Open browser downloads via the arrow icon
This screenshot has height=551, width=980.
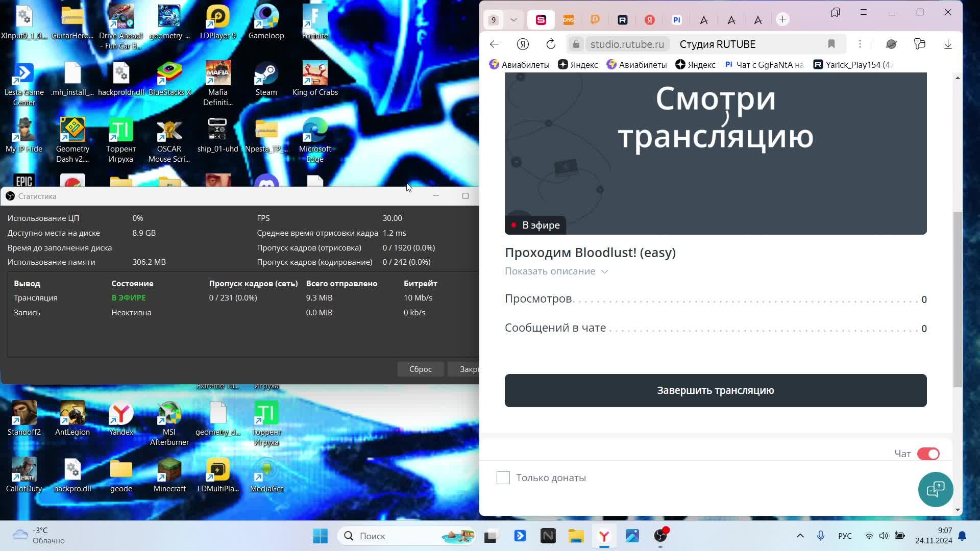coord(948,44)
